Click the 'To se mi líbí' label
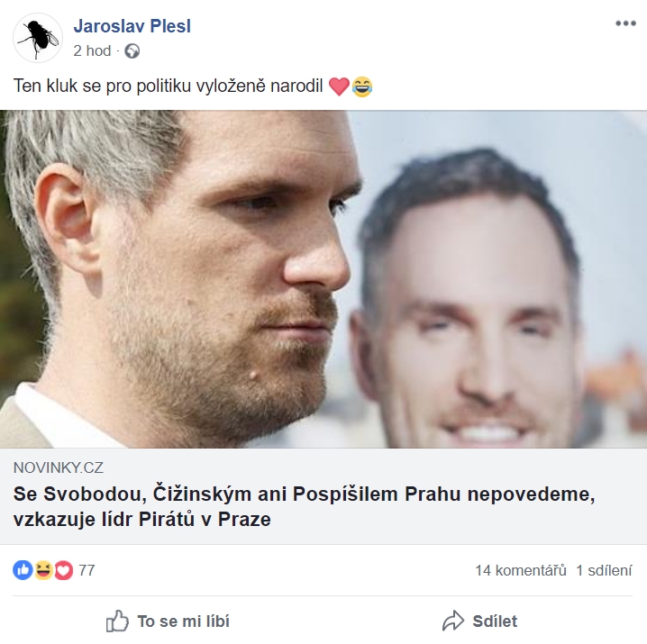 [x=184, y=621]
